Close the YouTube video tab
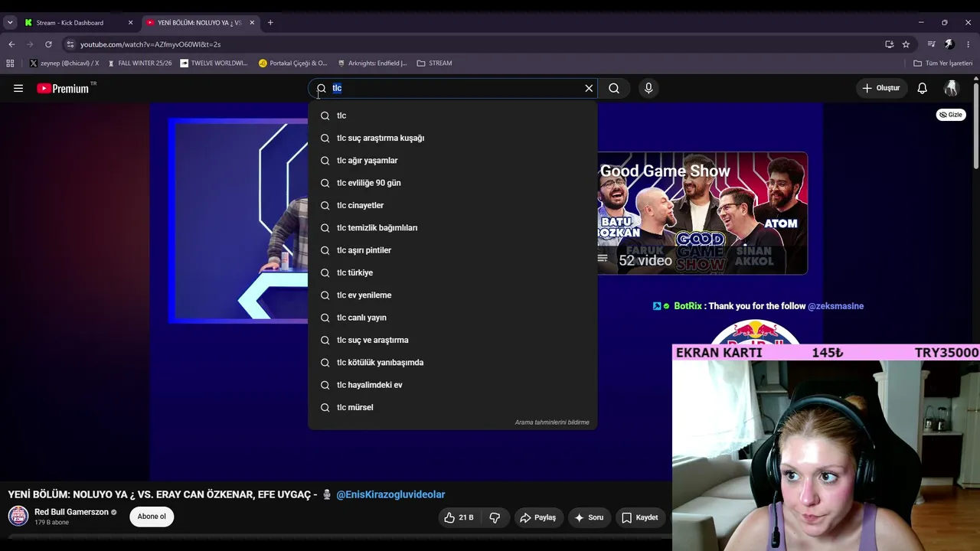The height and width of the screenshot is (551, 980). [x=252, y=23]
